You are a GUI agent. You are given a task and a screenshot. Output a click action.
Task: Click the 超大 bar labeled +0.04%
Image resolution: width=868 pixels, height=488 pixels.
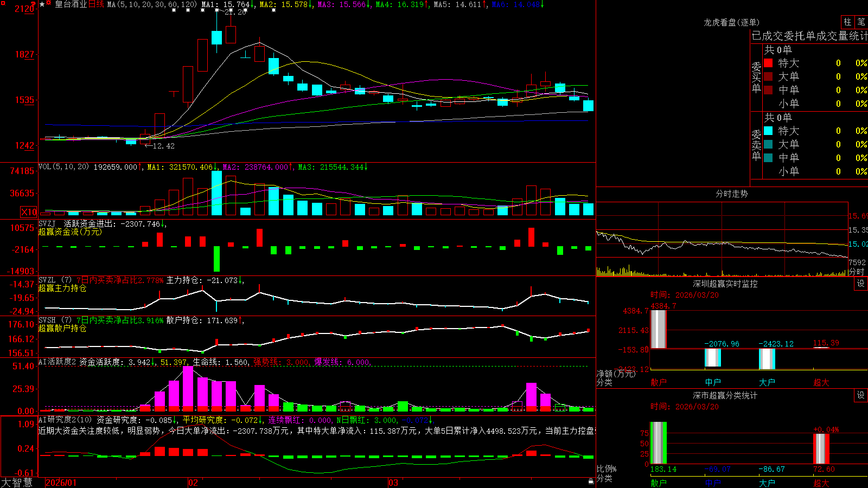(x=821, y=448)
